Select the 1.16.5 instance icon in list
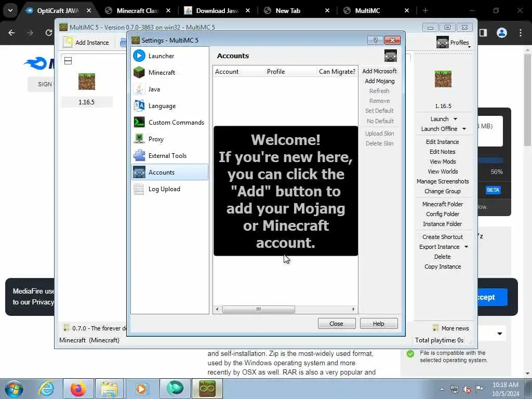Image resolution: width=532 pixels, height=399 pixels. [87, 82]
